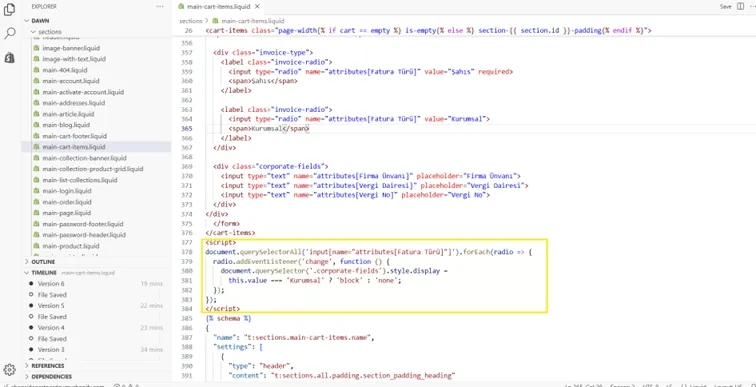
Task: Select main-cart-items.liquid in the file tree
Action: point(73,147)
